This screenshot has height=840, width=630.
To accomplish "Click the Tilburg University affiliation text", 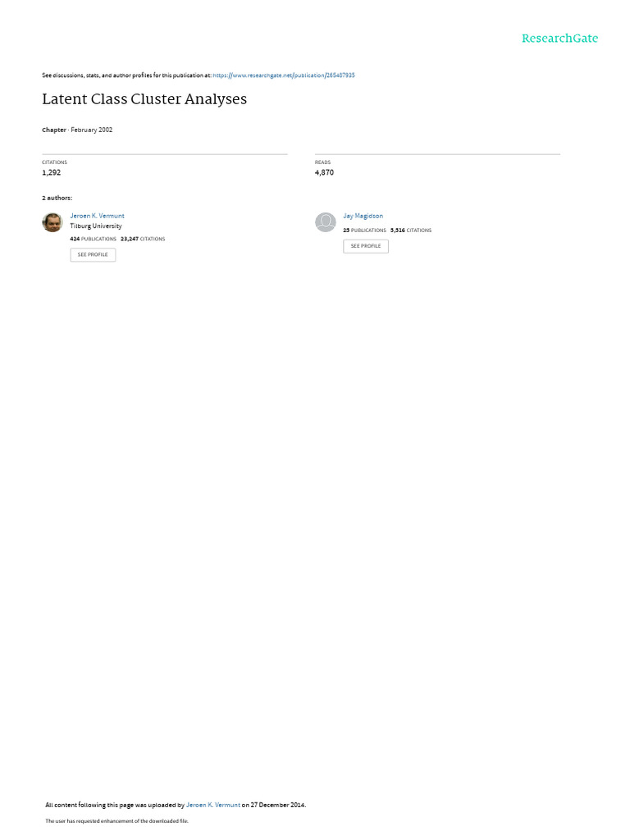I will tap(96, 226).
